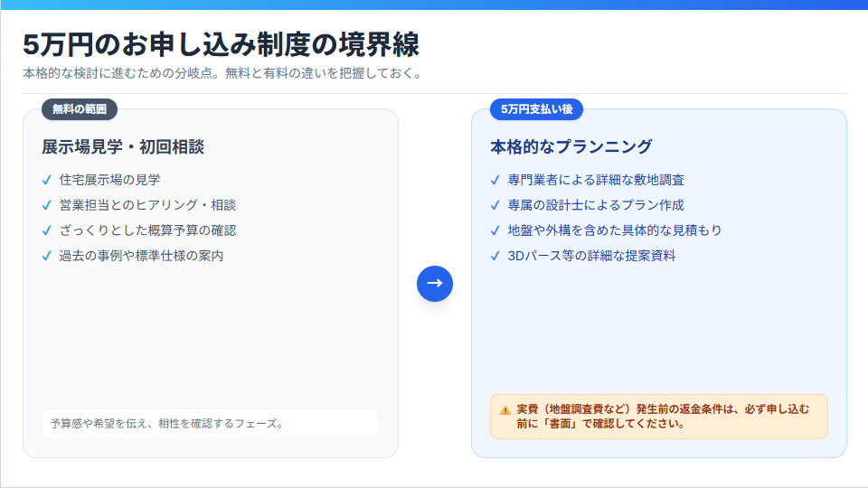Click checkmark beside 専属の設計士によるプラン作成
This screenshot has width=868, height=488.
click(x=495, y=205)
